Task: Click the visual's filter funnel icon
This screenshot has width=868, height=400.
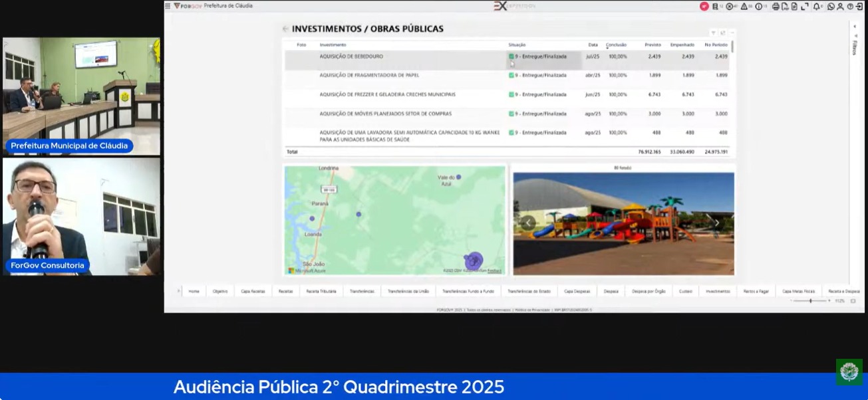Action: point(713,33)
